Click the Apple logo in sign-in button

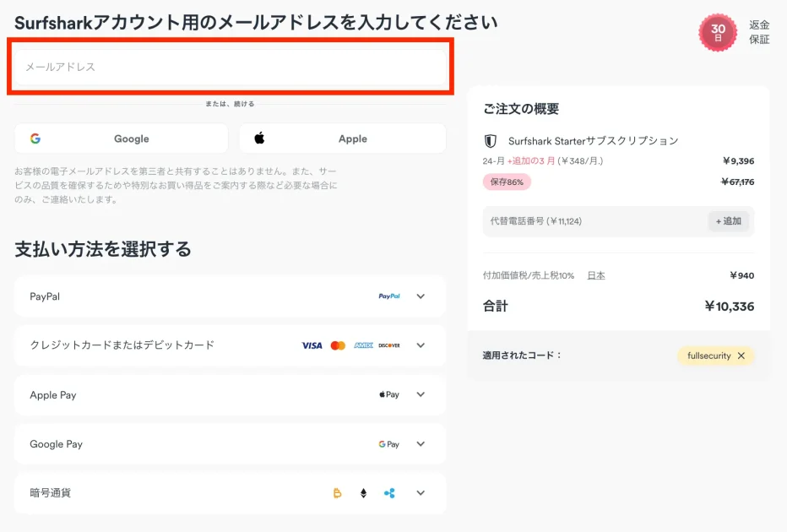coord(259,138)
